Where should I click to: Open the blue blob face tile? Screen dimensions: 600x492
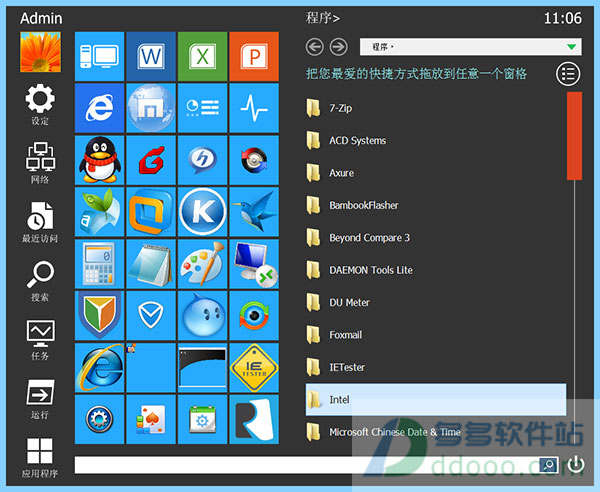pos(203,315)
